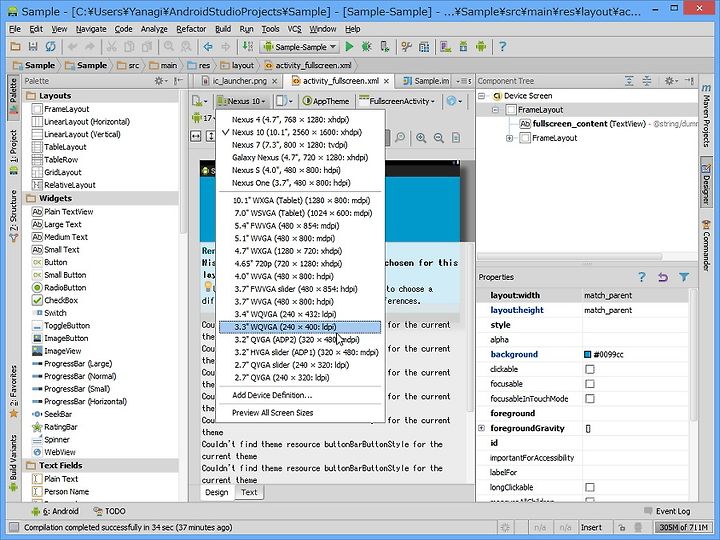
Task: Open Project Structure toolbar icon
Action: click(x=424, y=47)
